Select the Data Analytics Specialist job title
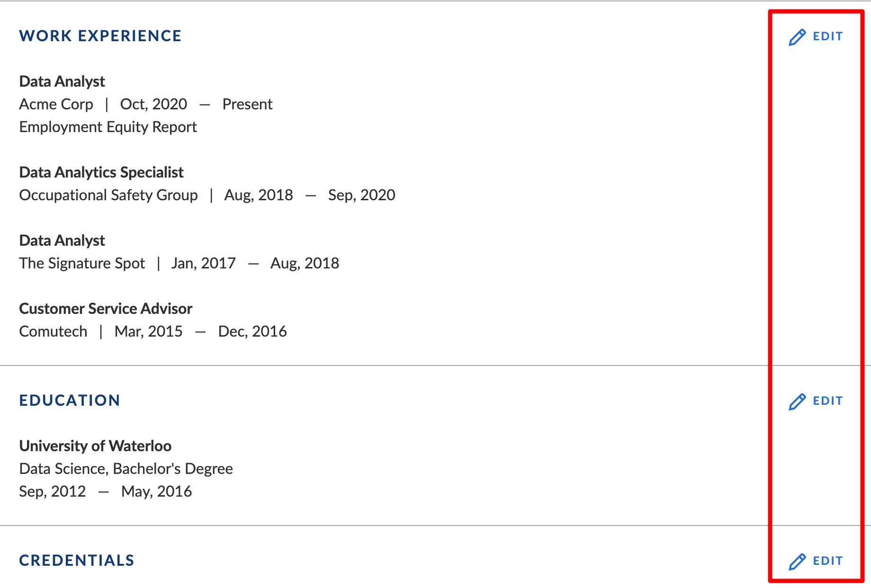871x588 pixels. point(101,172)
